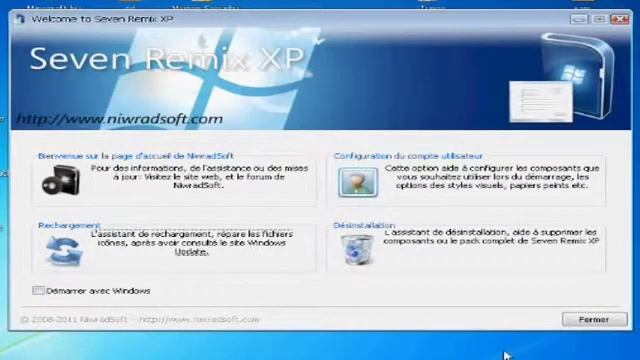The width and height of the screenshot is (640, 360).
Task: Select the Rechargement heading link
Action: click(69, 225)
